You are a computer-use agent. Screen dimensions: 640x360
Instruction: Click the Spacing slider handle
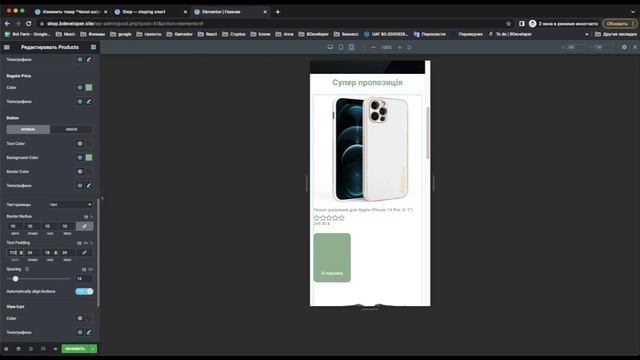pos(16,279)
